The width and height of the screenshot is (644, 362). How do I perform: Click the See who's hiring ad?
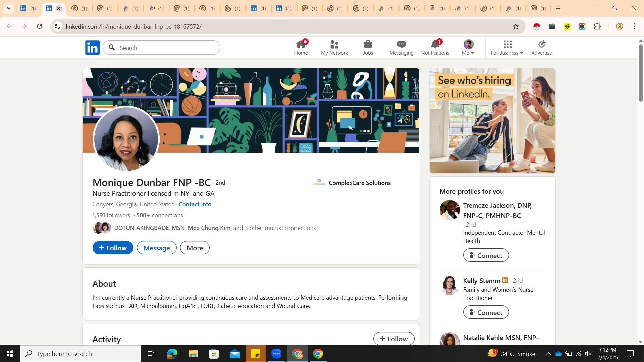tap(492, 121)
